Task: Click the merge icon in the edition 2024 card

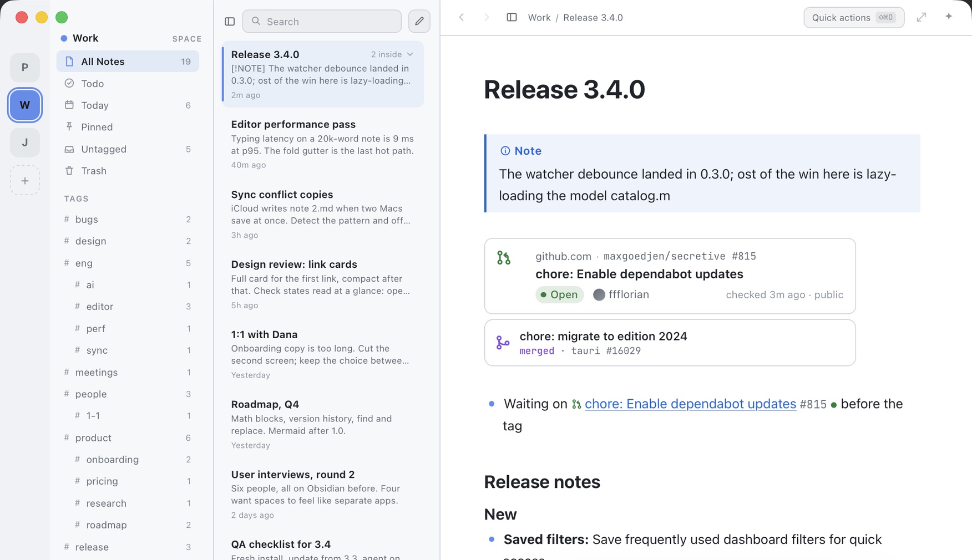Action: point(503,343)
